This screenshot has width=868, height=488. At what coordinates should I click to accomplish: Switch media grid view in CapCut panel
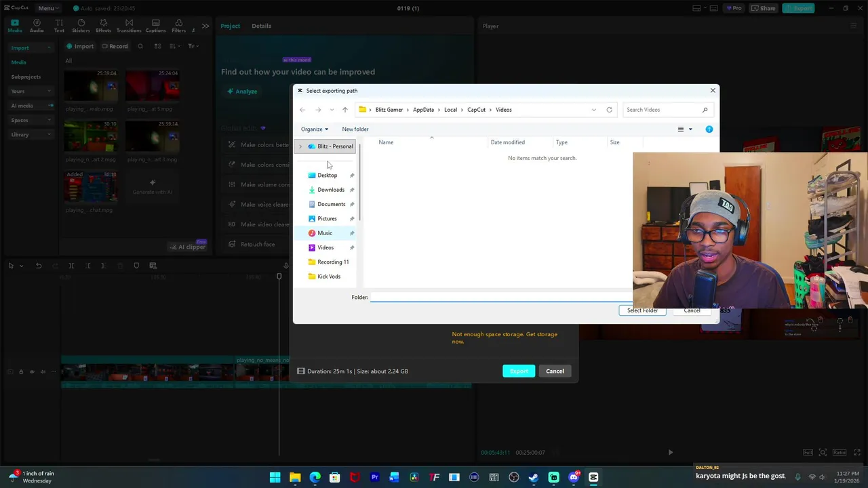point(157,46)
